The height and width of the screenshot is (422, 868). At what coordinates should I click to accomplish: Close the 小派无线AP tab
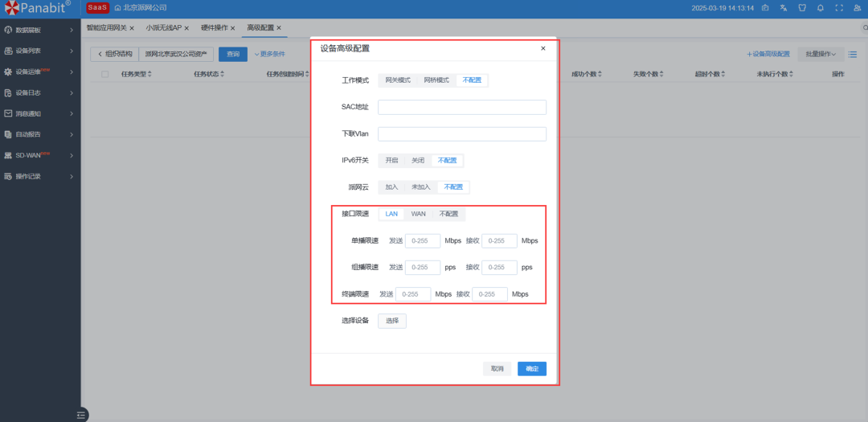(x=186, y=27)
